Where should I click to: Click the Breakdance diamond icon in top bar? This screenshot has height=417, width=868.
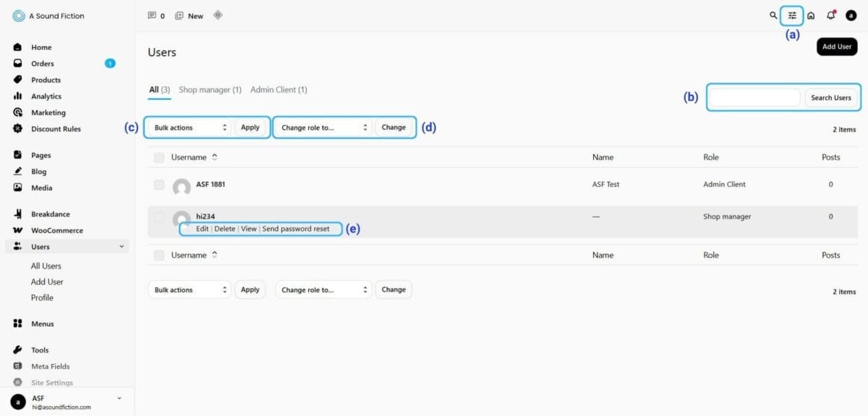coord(218,15)
